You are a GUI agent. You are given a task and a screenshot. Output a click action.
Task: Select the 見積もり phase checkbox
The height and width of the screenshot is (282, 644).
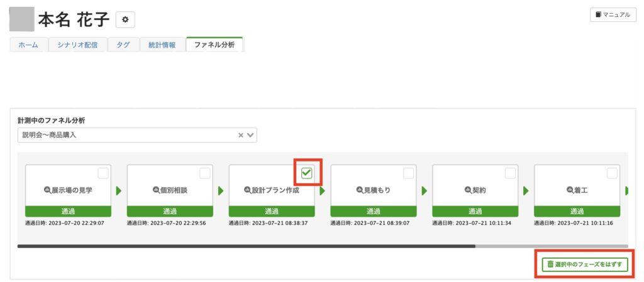[x=408, y=173]
